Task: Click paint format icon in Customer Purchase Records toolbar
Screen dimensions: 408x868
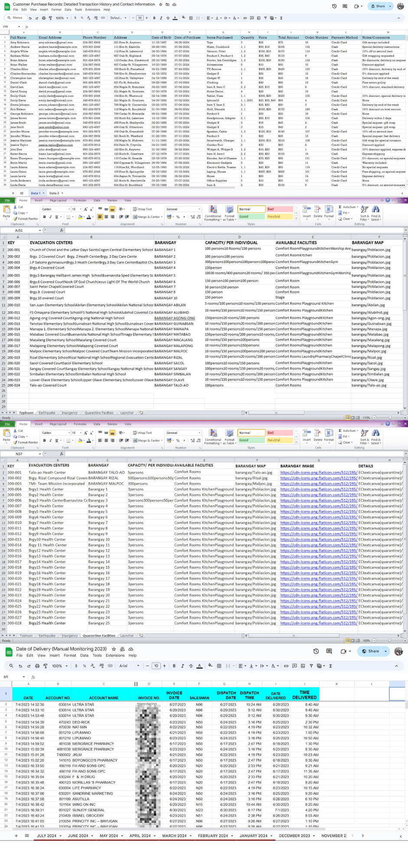Action: tap(51, 18)
